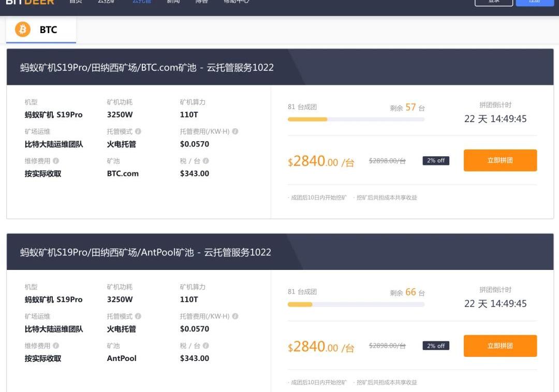Click 税/台 info icon in BTC.com矿池 card

pos(206,161)
